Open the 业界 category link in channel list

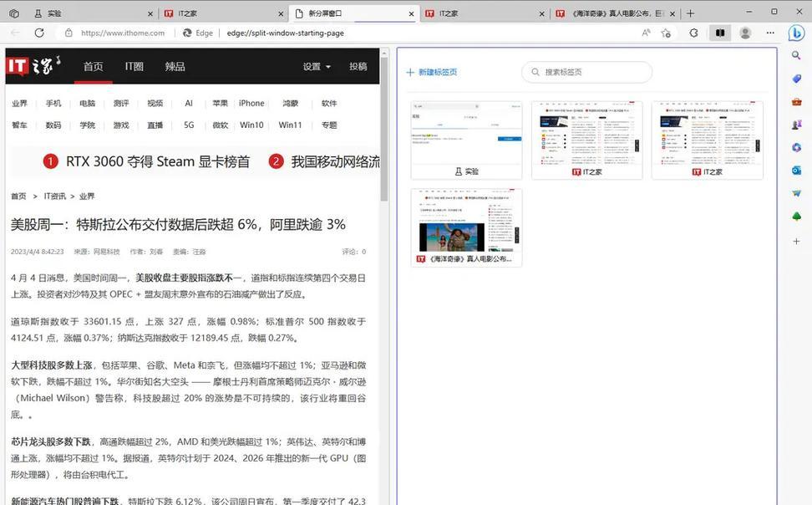coord(20,103)
